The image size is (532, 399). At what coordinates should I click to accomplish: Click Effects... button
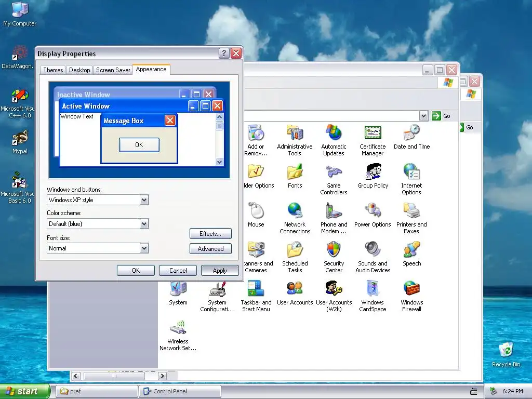tap(210, 234)
